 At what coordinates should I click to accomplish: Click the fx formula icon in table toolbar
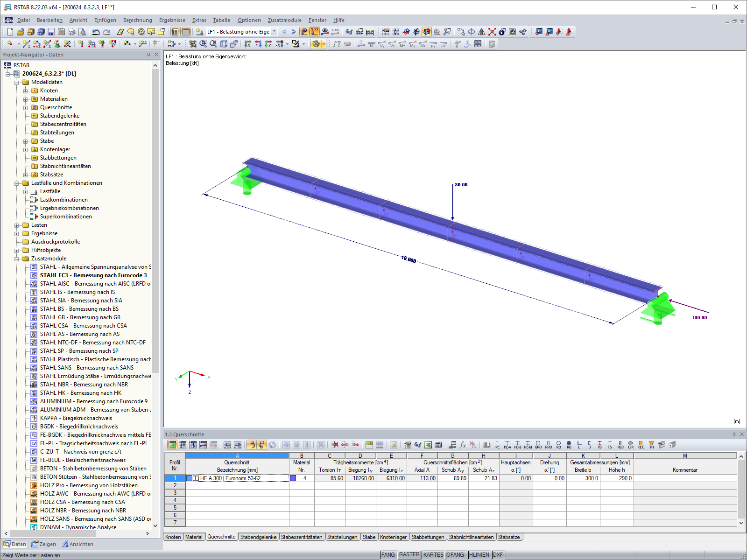click(x=463, y=445)
